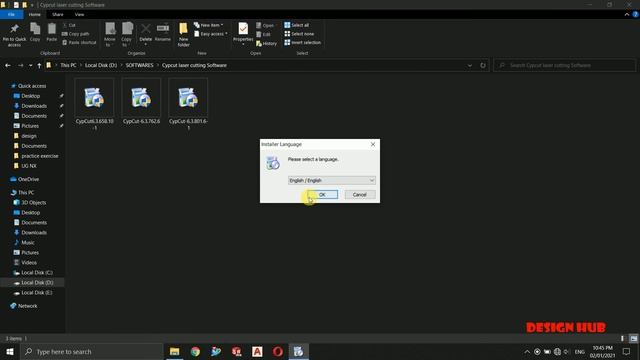This screenshot has height=360, width=640.
Task: Open the Easy access dropdown
Action: click(211, 34)
